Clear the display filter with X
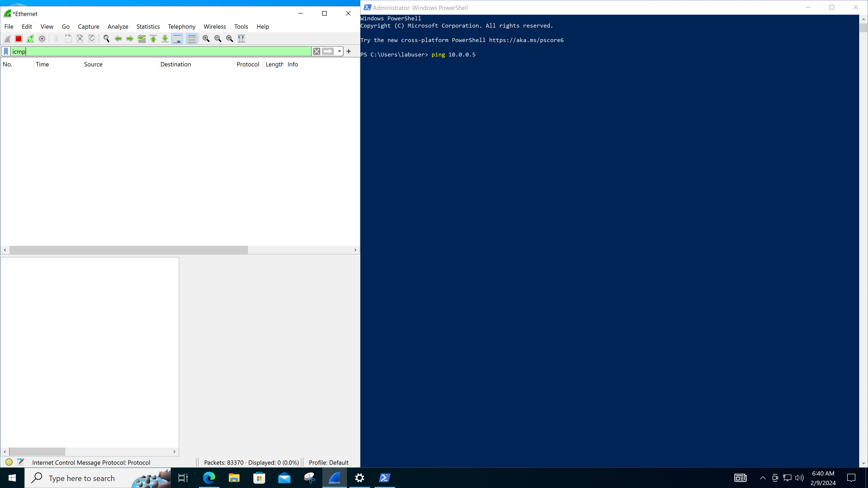The height and width of the screenshot is (488, 868). [316, 52]
